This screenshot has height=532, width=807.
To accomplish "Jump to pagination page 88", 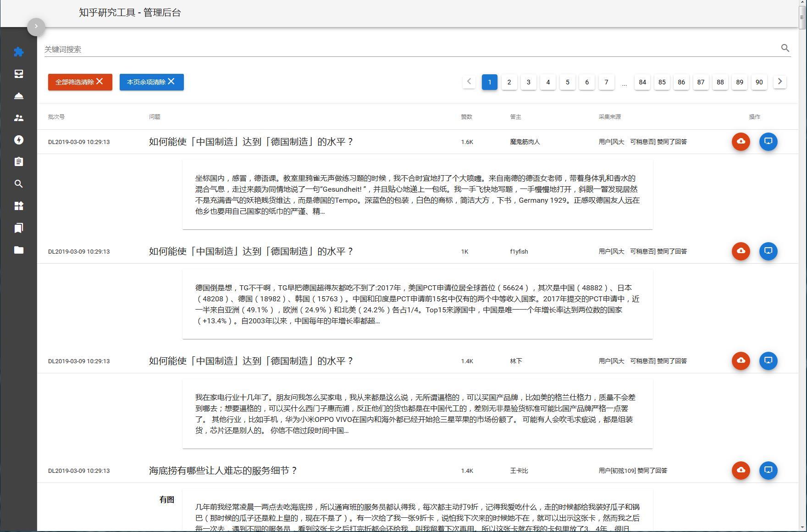I will pos(720,82).
